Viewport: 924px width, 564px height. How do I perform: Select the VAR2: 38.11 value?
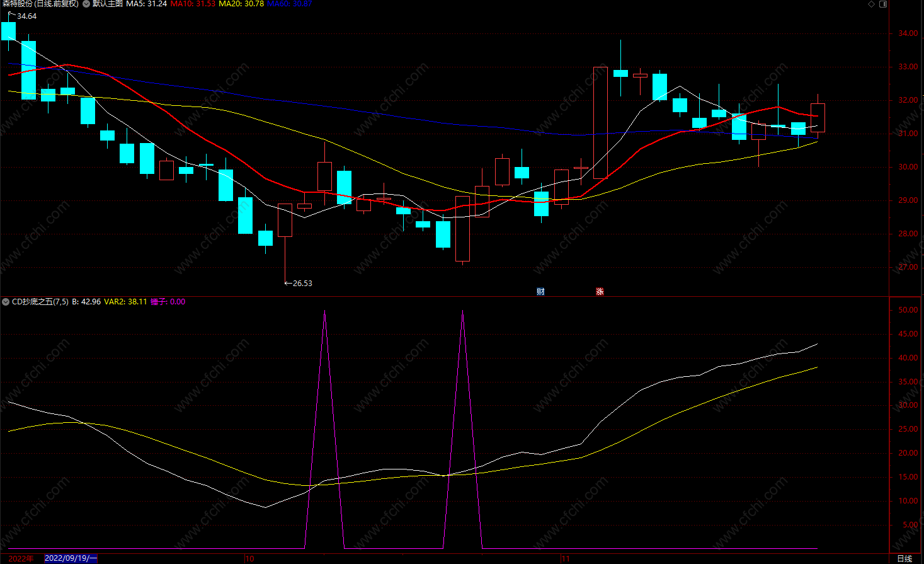(x=125, y=302)
